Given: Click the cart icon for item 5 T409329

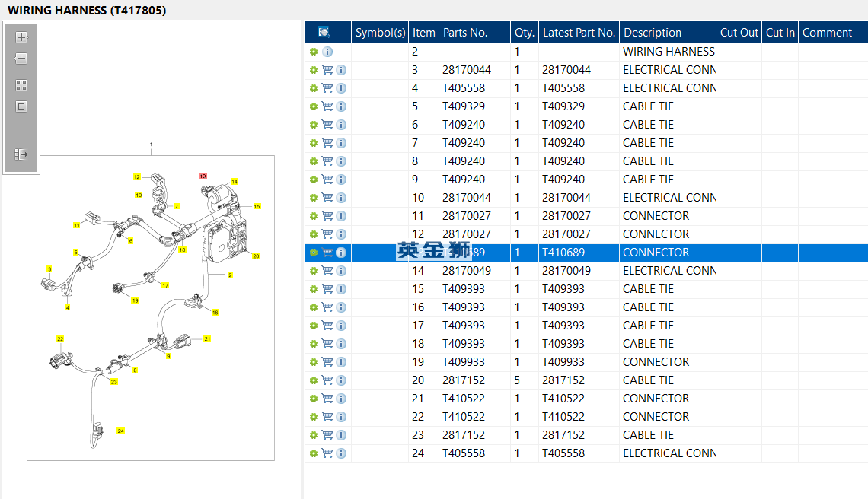Looking at the screenshot, I should pos(327,106).
